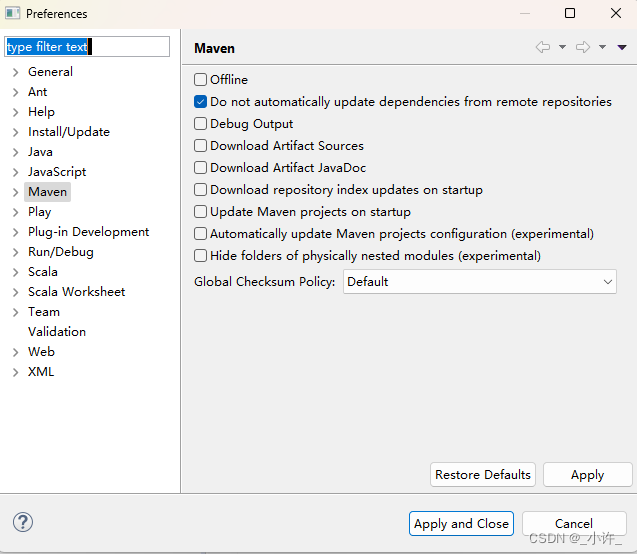The height and width of the screenshot is (554, 637).
Task: Expand the Maven tree node arrow
Action: tap(15, 192)
